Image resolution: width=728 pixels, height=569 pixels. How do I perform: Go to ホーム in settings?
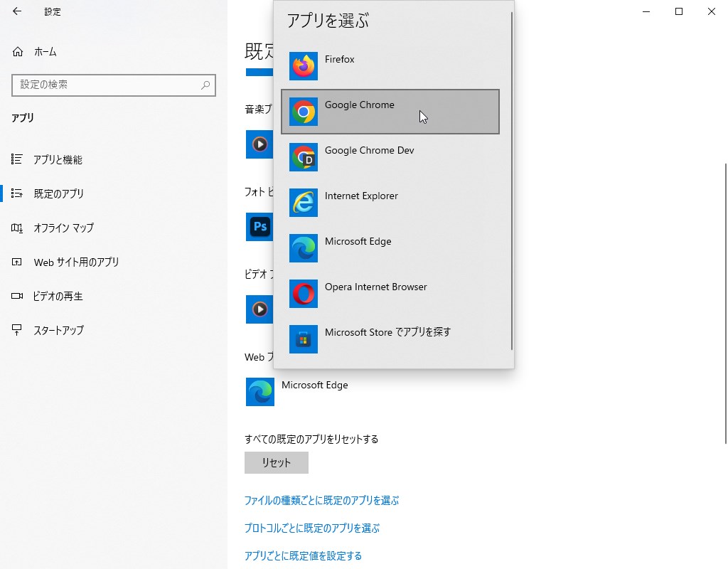(x=45, y=51)
